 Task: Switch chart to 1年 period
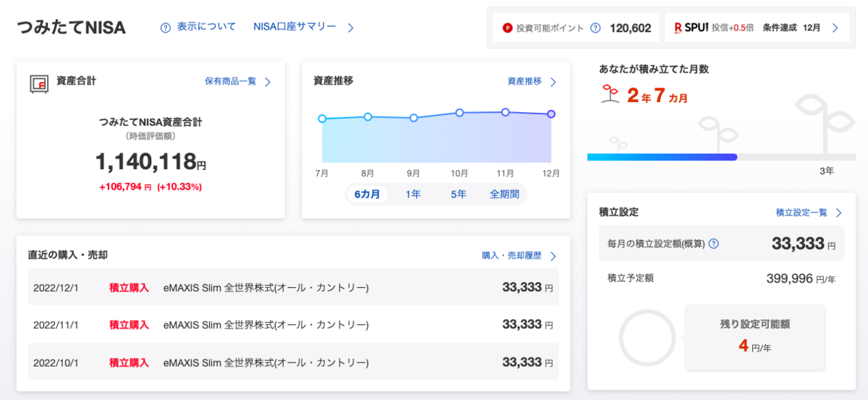click(413, 194)
